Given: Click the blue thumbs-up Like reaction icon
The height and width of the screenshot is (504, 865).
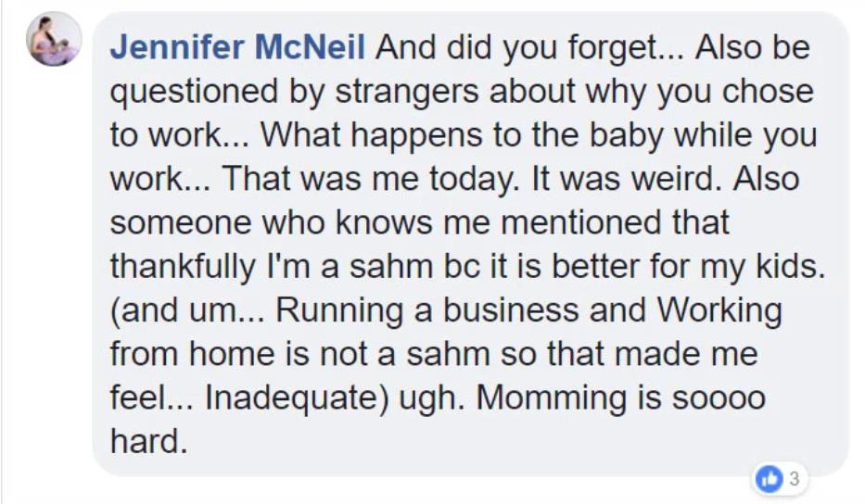Looking at the screenshot, I should (x=770, y=479).
